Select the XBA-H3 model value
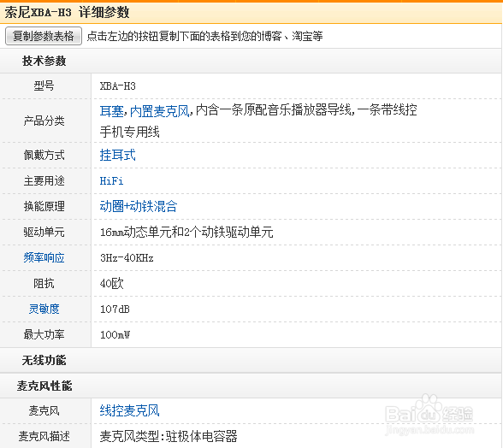 pos(118,86)
